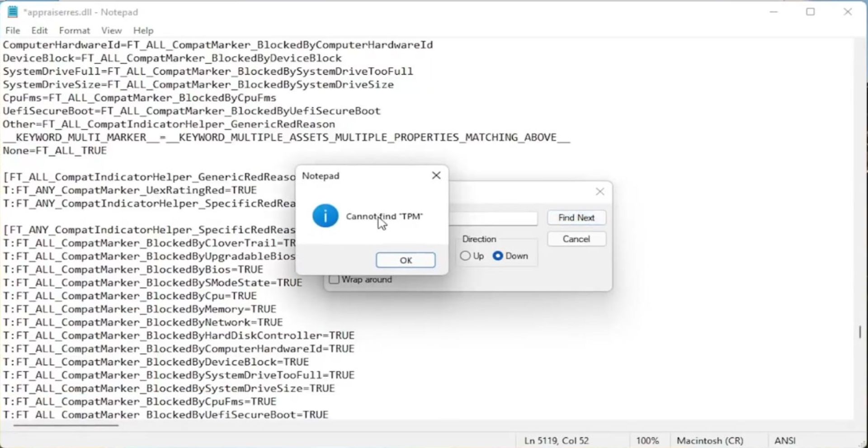Select the Up direction radio button
Image resolution: width=868 pixels, height=448 pixels.
click(x=465, y=256)
